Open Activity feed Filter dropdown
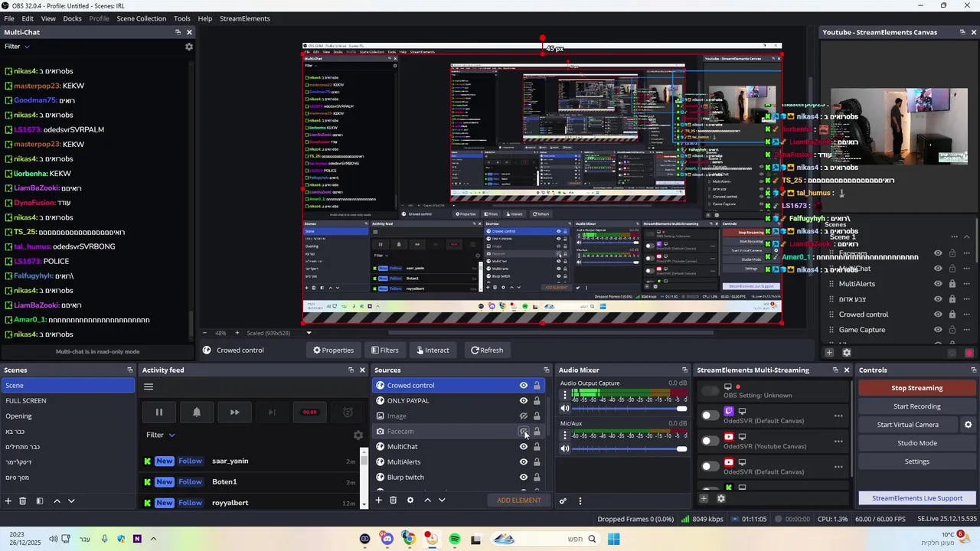This screenshot has height=551, width=980. [160, 435]
